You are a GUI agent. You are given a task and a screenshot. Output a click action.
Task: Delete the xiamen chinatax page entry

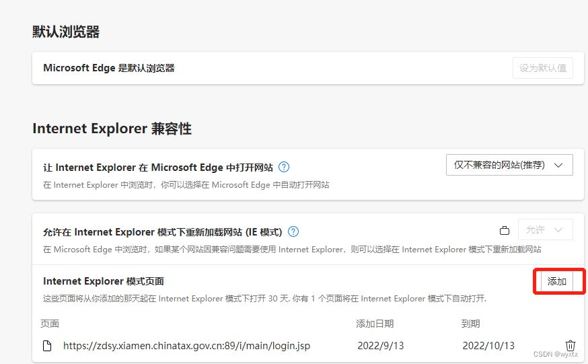point(570,345)
